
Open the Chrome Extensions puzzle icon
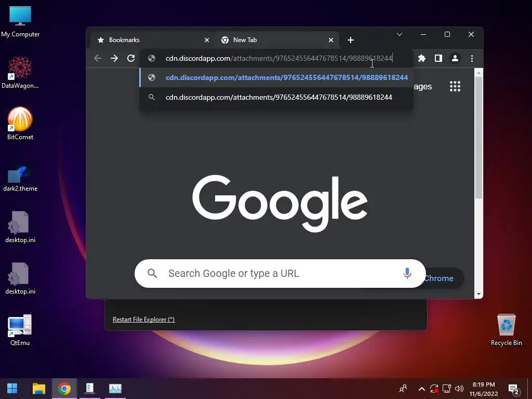click(422, 58)
